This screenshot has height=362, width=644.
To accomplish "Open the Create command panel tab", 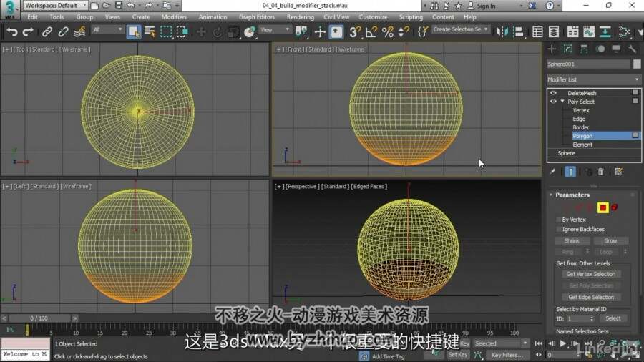I will click(x=552, y=49).
